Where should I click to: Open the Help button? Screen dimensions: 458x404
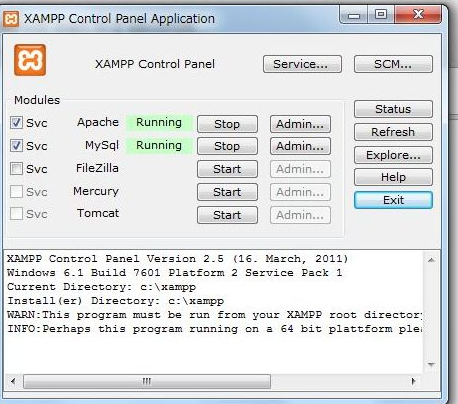(x=393, y=177)
